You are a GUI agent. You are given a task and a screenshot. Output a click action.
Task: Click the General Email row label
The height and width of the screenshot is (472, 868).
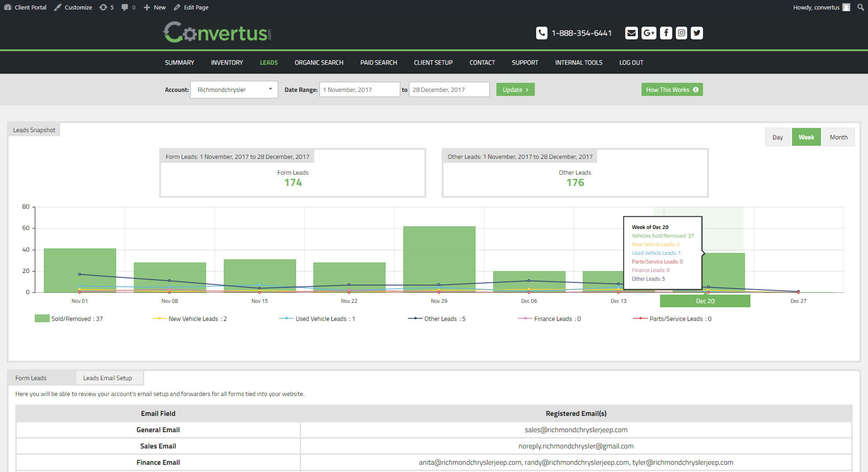point(158,430)
